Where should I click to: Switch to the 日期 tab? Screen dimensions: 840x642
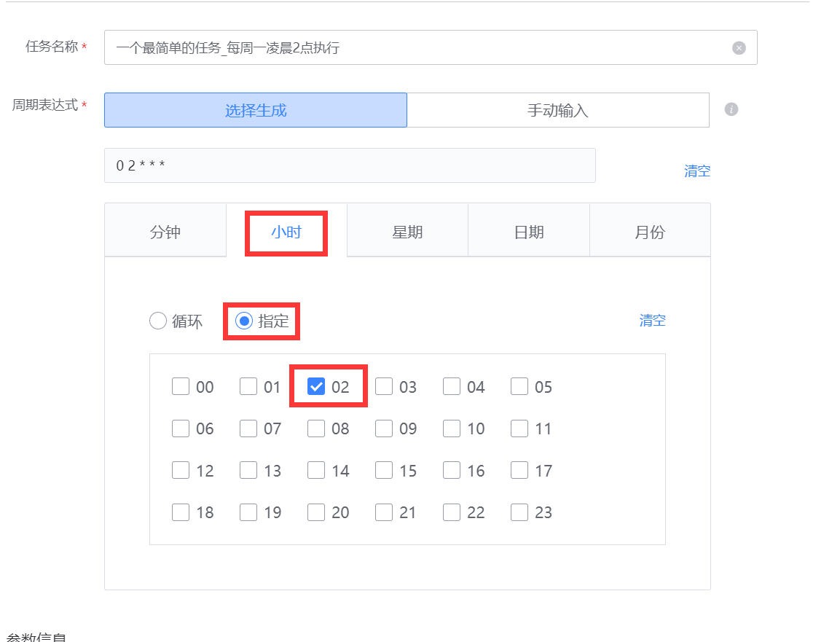[x=528, y=230]
